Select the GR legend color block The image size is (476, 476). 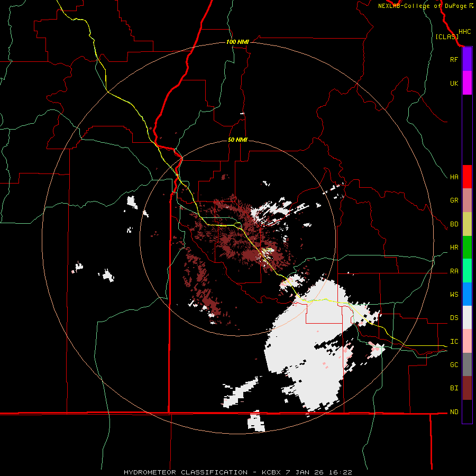click(467, 200)
